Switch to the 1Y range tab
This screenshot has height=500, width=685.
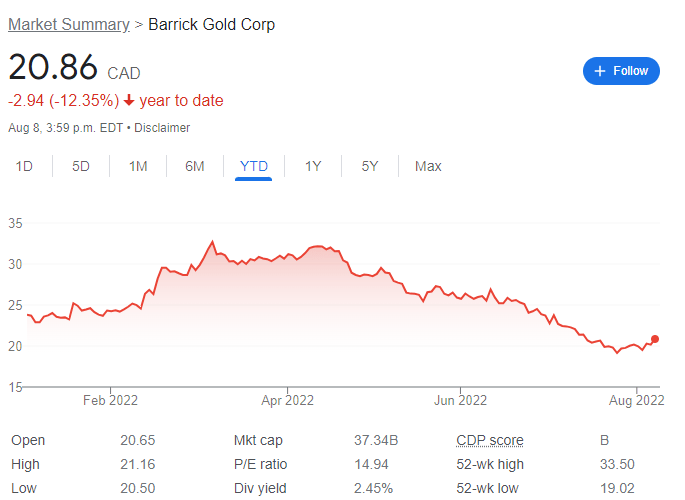coord(313,166)
